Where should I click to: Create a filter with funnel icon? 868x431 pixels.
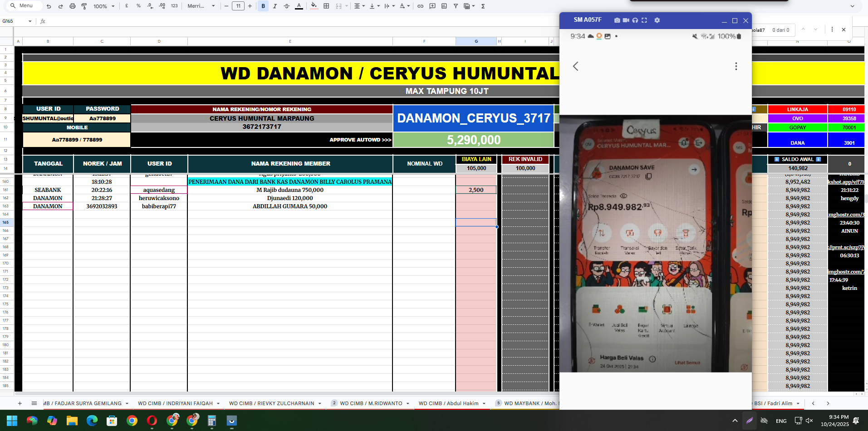coord(456,6)
